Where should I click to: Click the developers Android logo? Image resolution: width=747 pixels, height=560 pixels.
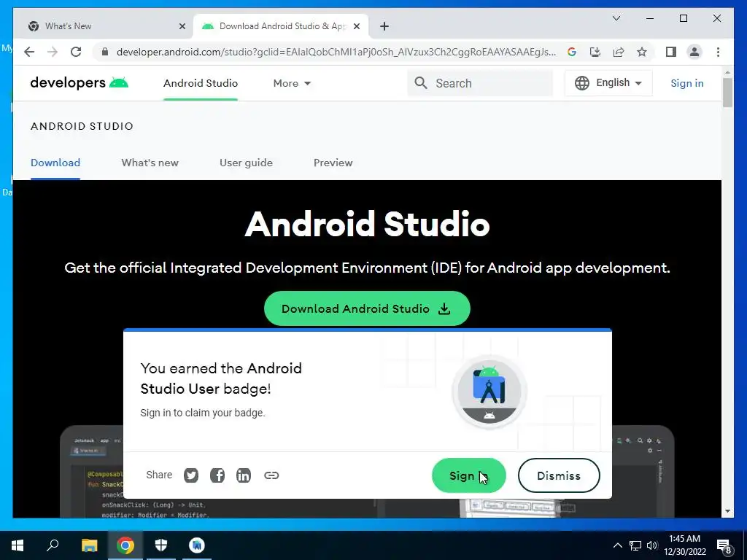coord(79,83)
